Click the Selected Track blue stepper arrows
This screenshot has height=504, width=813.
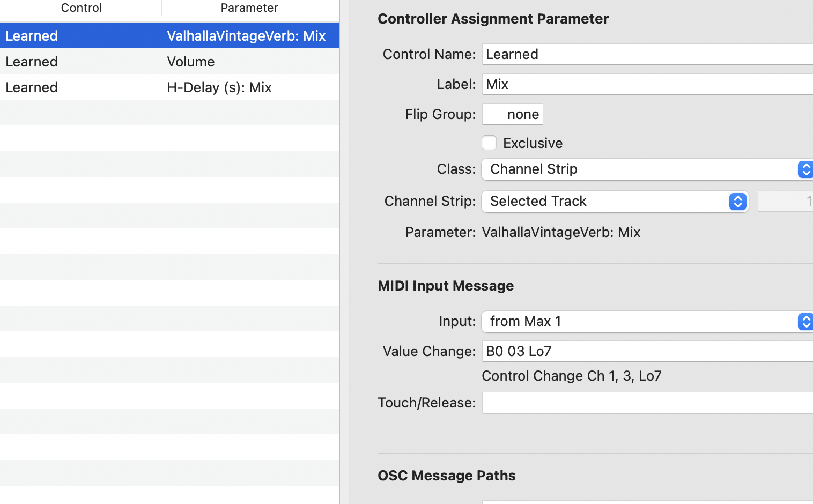pos(738,202)
